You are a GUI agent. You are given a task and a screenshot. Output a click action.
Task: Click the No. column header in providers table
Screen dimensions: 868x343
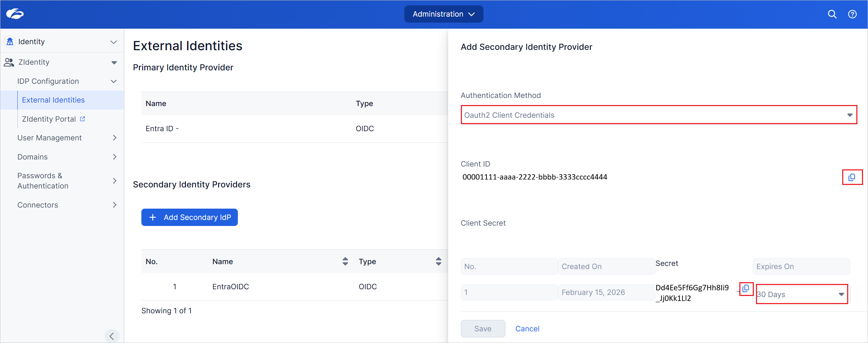152,262
